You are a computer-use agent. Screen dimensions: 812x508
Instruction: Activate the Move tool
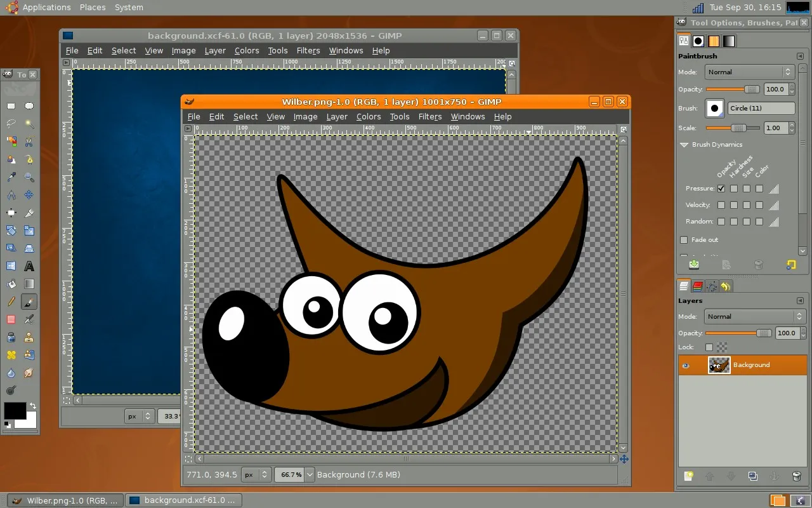coord(29,195)
